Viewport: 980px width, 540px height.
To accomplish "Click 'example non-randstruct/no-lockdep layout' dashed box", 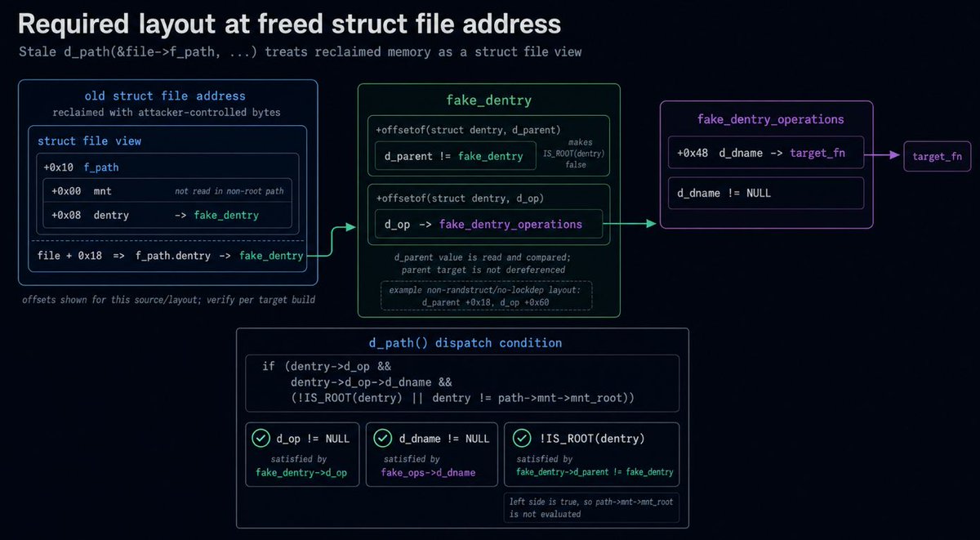I will 488,297.
